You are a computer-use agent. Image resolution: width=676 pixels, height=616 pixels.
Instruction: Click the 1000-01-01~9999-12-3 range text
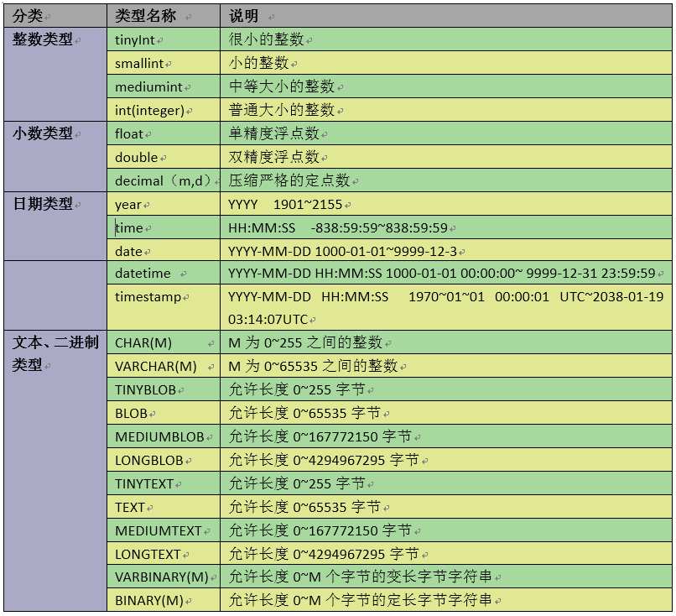[386, 251]
